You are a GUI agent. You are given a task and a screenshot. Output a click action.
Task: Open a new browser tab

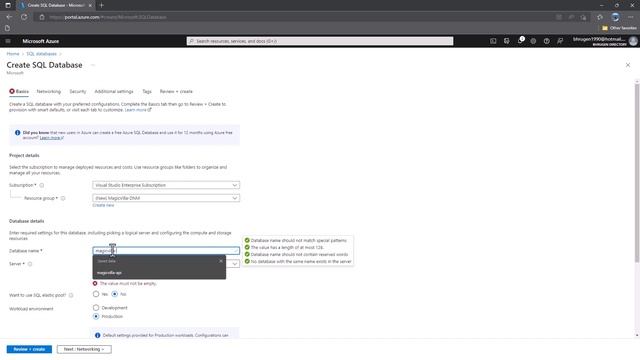pos(102,5)
